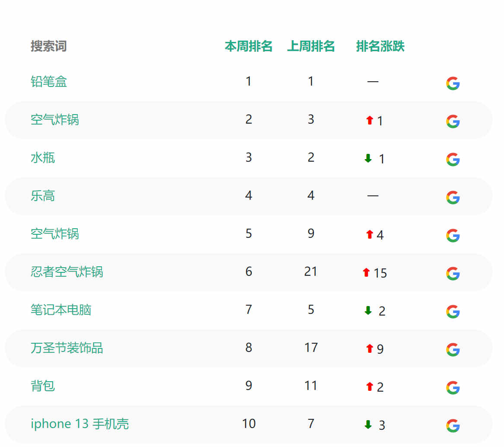Click the 搜索词 column header
Screen dimensions: 504x447
[x=49, y=46]
